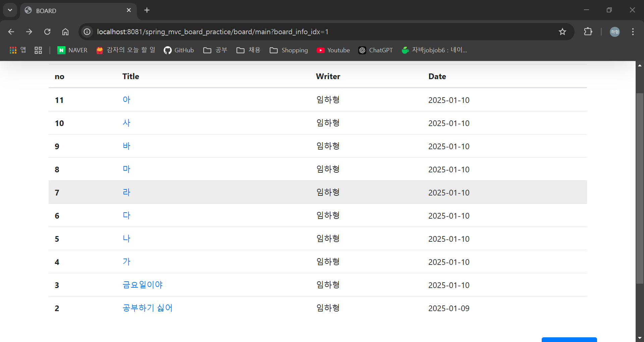Click inside the address bar
644x342 pixels.
click(x=235, y=32)
